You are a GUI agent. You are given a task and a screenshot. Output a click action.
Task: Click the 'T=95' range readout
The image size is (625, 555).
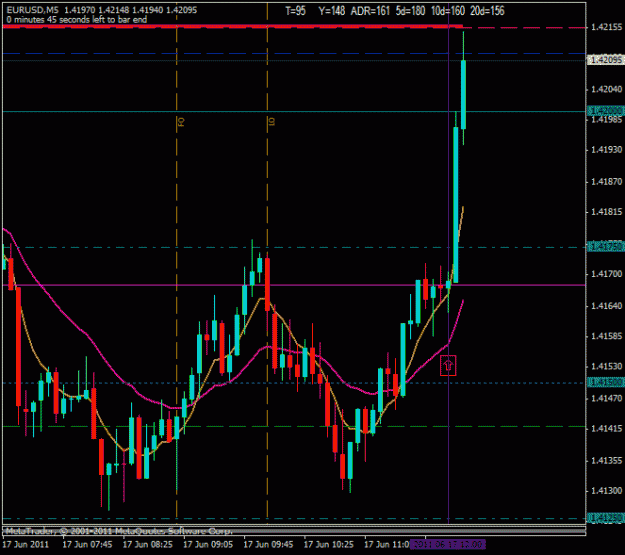tap(295, 11)
